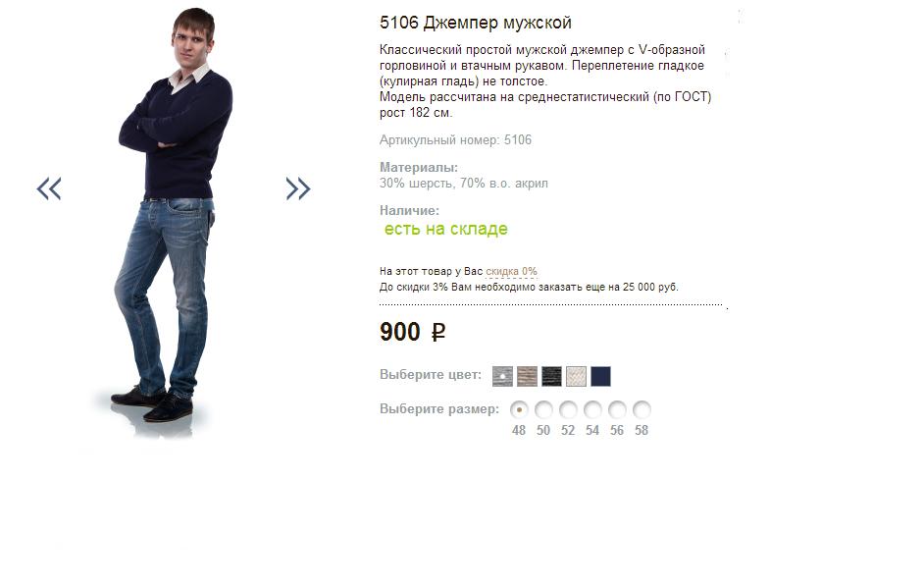Click the green 'есть на складе' status

pos(446,229)
